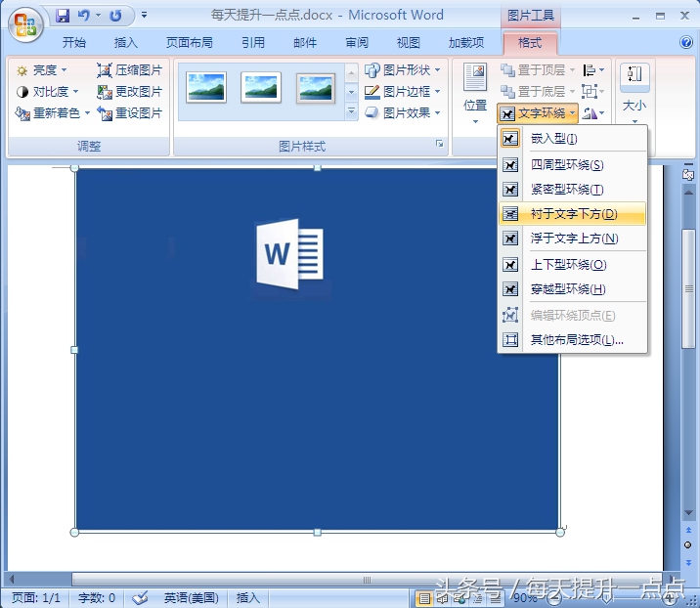The width and height of the screenshot is (700, 608).
Task: Click the picture's left-middle resize handle
Action: [74, 350]
